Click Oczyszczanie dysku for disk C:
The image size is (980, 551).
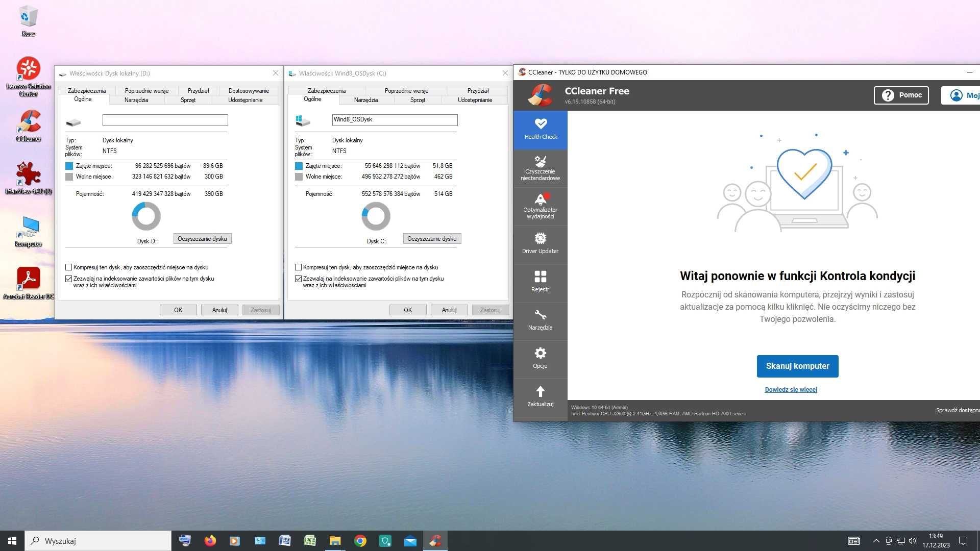[432, 239]
